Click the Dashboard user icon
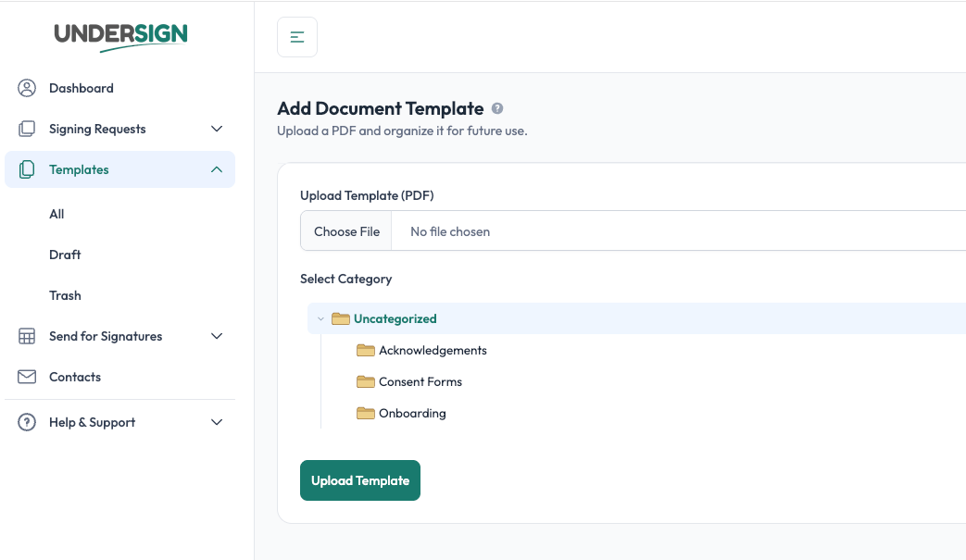The width and height of the screenshot is (966, 560). coord(27,88)
